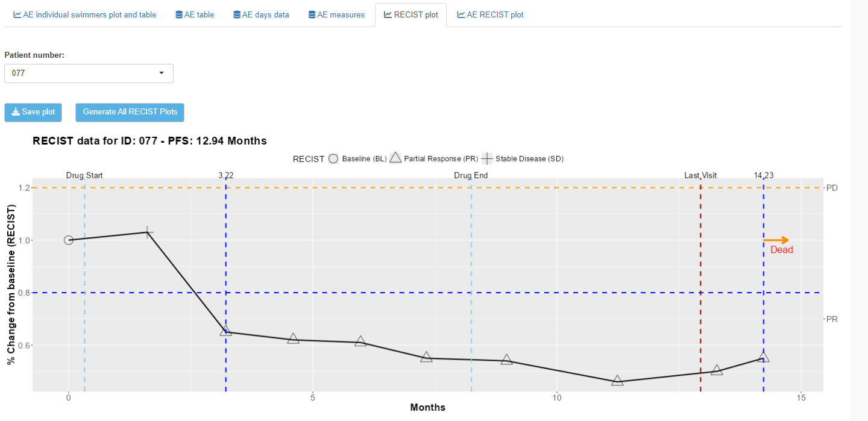868x421 pixels.
Task: Open AE individual swimmers plot and table tab
Action: 85,14
